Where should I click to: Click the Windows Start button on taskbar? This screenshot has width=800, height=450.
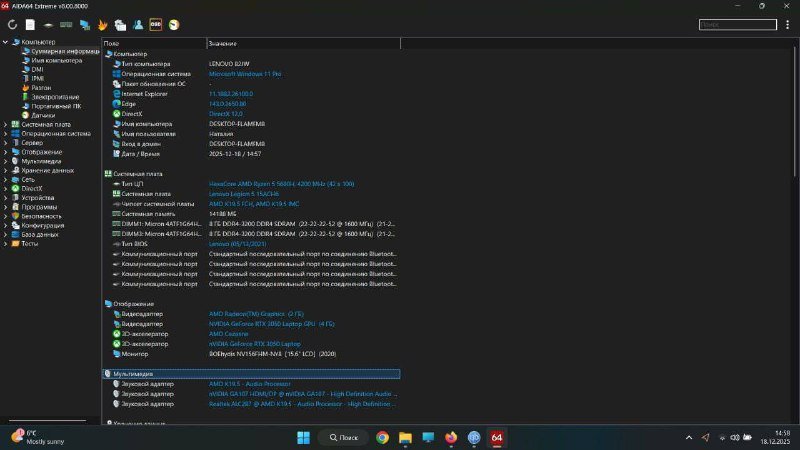[x=304, y=437]
